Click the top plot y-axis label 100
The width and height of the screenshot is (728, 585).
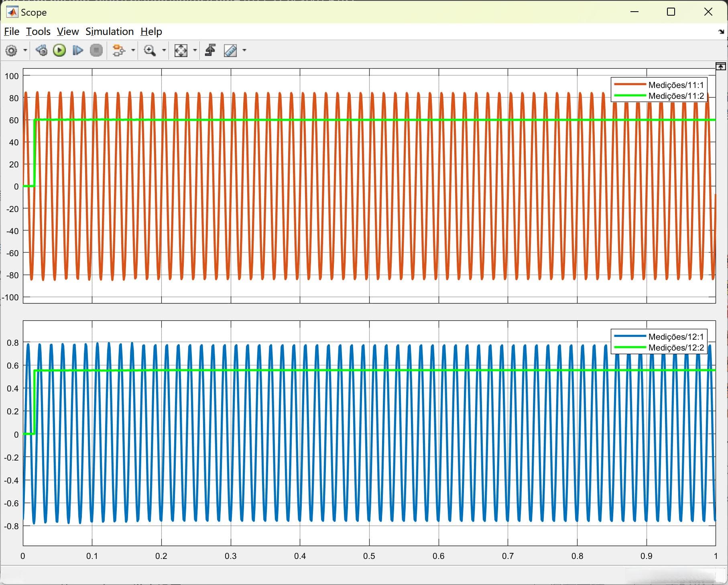pyautogui.click(x=12, y=76)
